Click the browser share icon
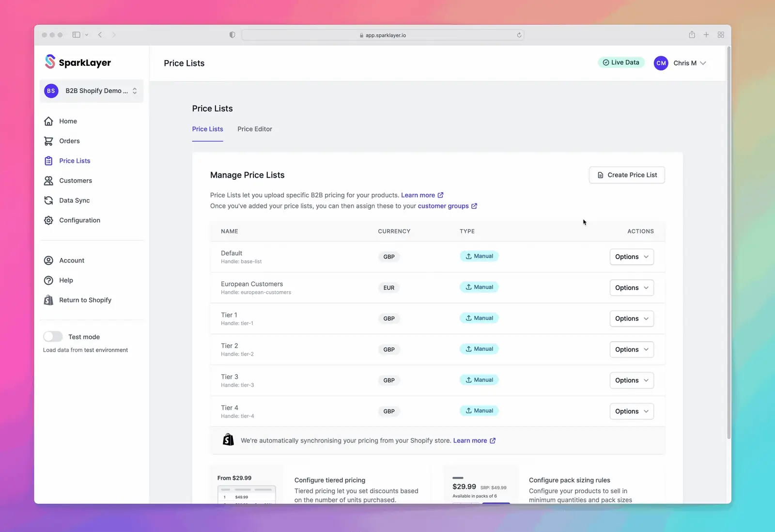The width and height of the screenshot is (775, 532). click(x=692, y=35)
